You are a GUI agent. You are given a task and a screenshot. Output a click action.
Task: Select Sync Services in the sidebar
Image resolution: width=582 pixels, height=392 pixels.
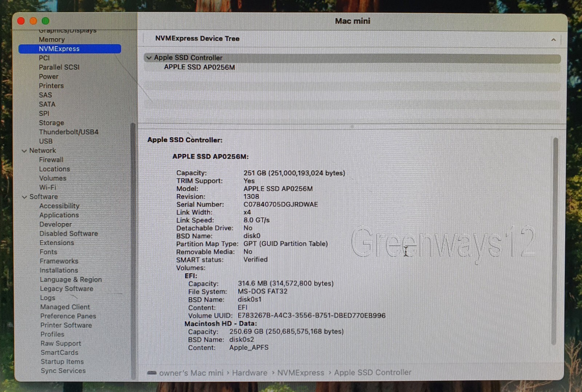point(63,371)
